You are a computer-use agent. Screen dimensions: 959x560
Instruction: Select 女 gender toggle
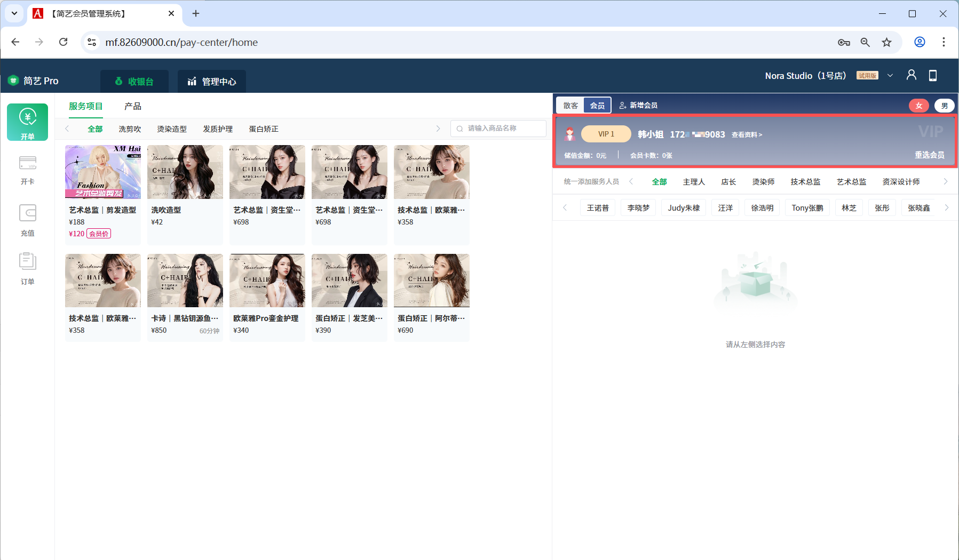point(918,106)
